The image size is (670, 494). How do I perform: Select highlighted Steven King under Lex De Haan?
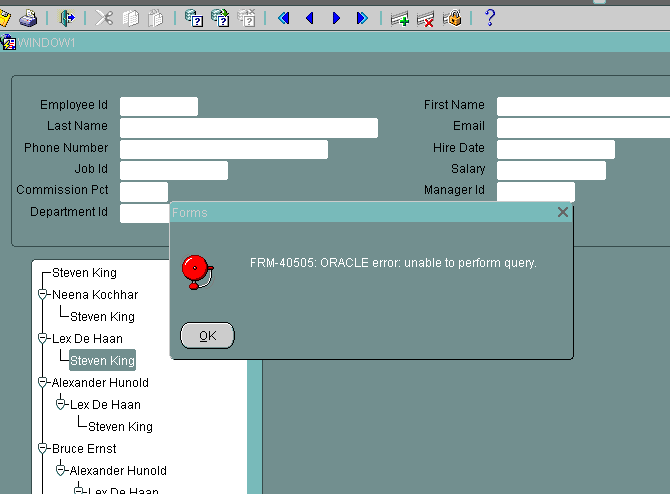[x=102, y=361]
